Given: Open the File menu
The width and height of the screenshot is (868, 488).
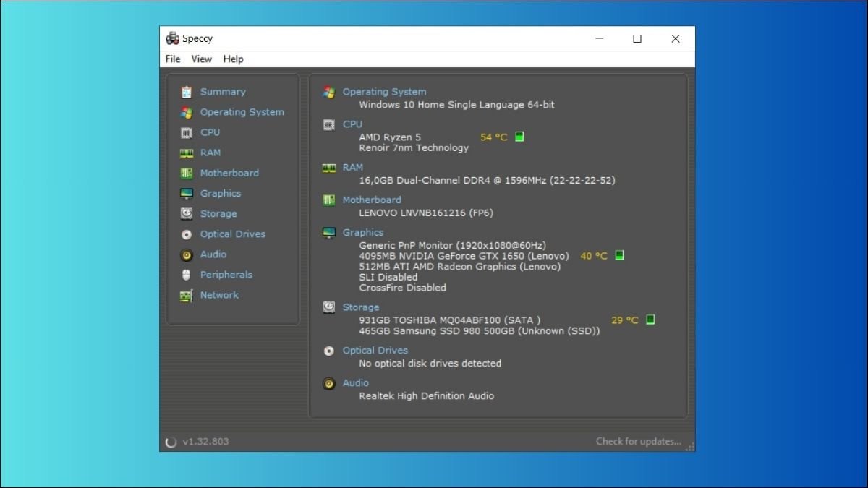Looking at the screenshot, I should (x=172, y=59).
